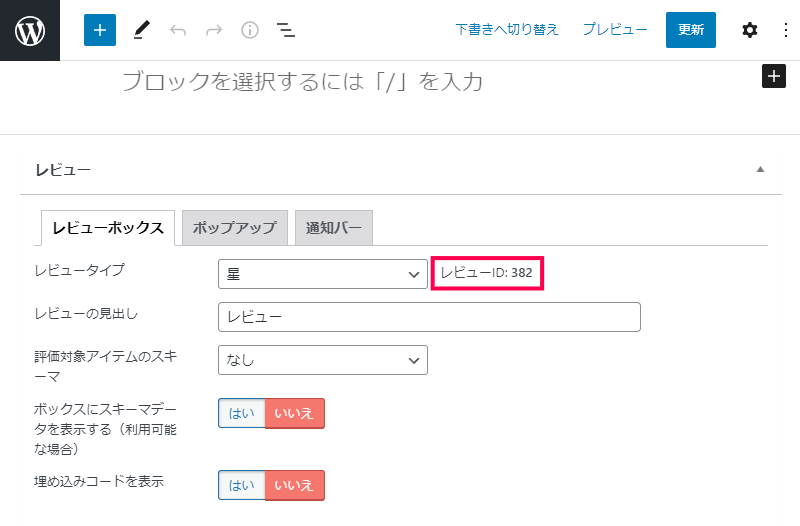Screen dimensions: 800x526
Task: Click the redo arrow icon
Action: point(214,30)
